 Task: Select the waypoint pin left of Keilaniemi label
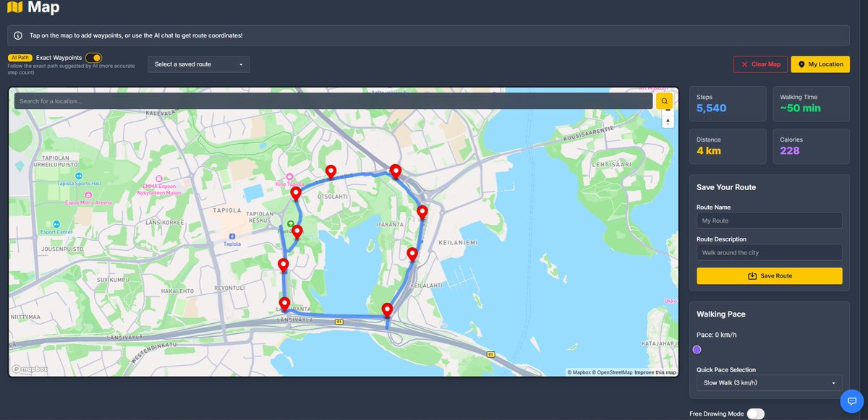tap(412, 254)
